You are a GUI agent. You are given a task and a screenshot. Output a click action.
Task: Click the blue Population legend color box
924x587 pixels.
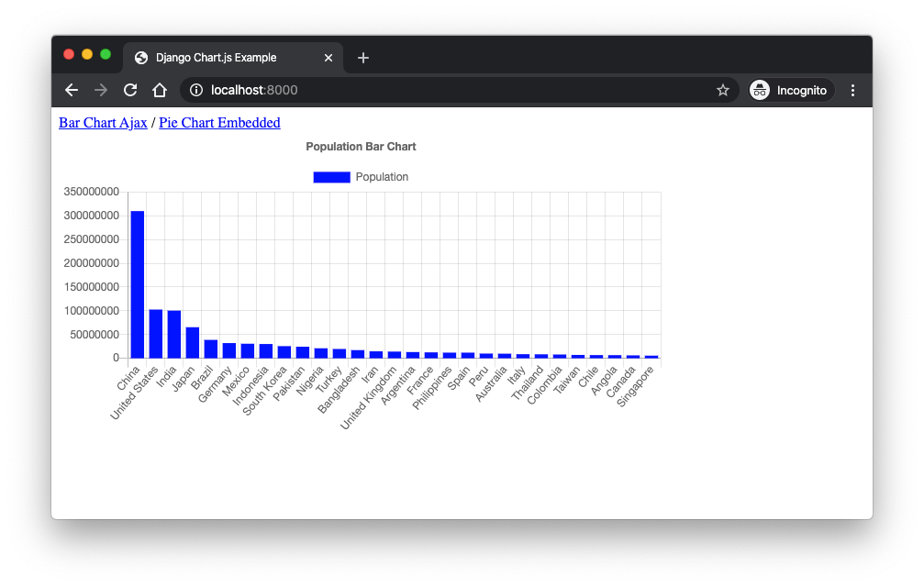[331, 176]
